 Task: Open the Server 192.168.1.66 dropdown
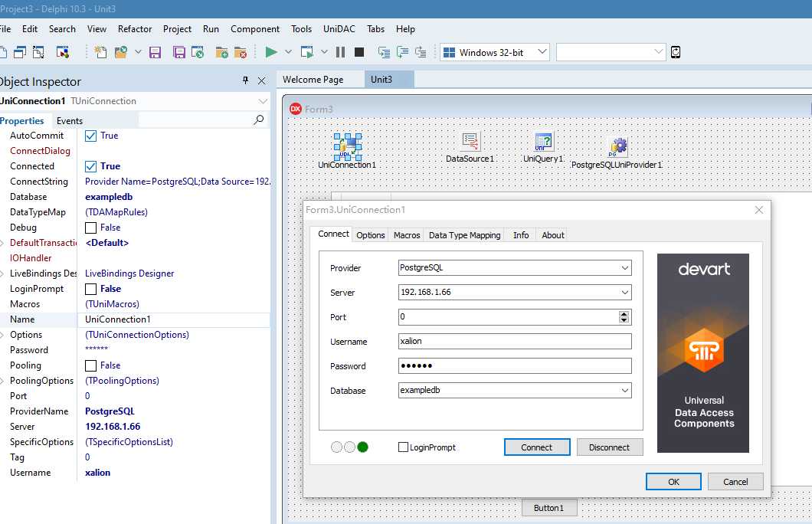[624, 292]
